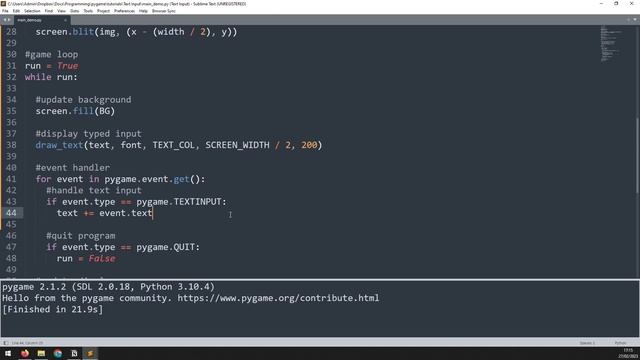Open the Help menu

143,11
